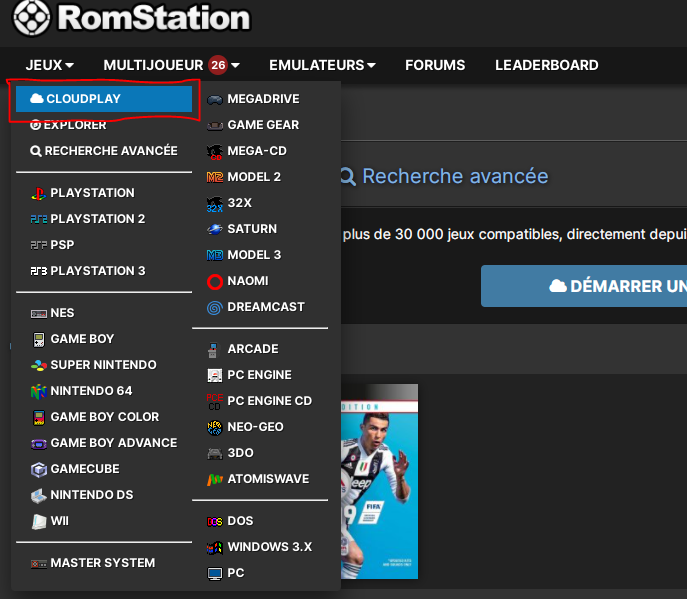Screen dimensions: 687x599
Task: Open the Leaderboard page
Action: tap(546, 65)
